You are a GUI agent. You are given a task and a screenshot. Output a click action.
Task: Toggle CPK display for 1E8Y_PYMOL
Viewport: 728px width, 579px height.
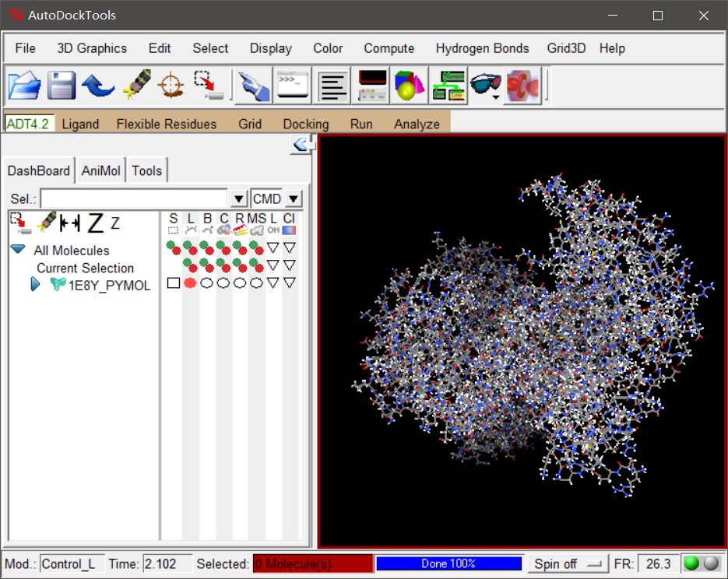pyautogui.click(x=223, y=282)
